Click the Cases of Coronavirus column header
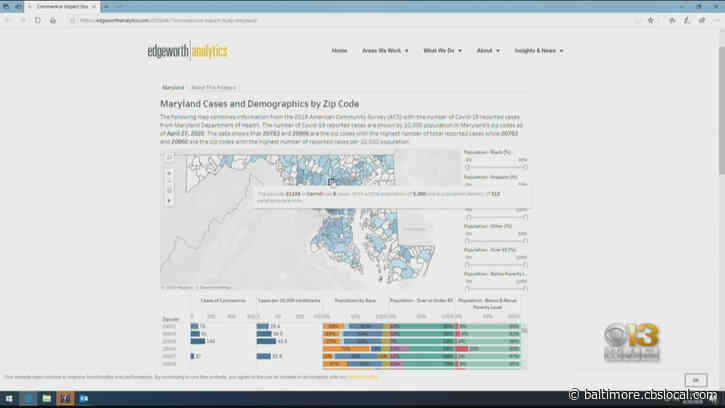Image resolution: width=725 pixels, height=408 pixels. pos(223,301)
